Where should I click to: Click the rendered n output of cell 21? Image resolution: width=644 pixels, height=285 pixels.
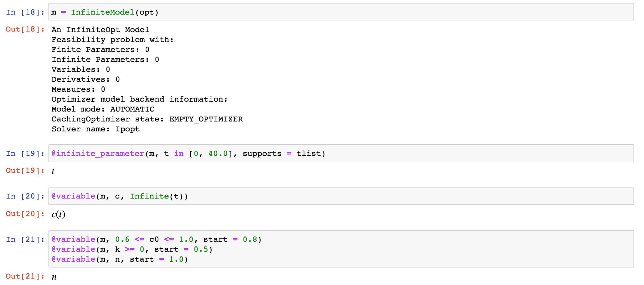click(x=54, y=277)
